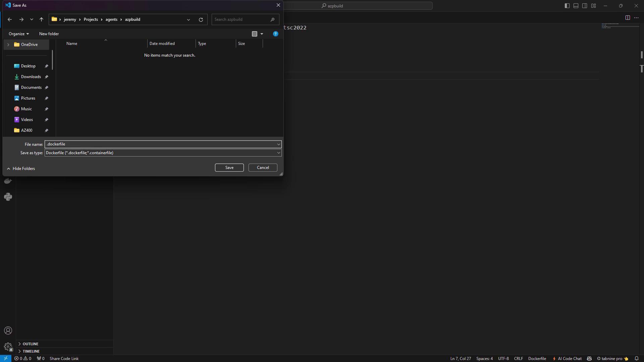644x362 pixels.
Task: Open the Python extension sidebar icon
Action: click(8, 197)
